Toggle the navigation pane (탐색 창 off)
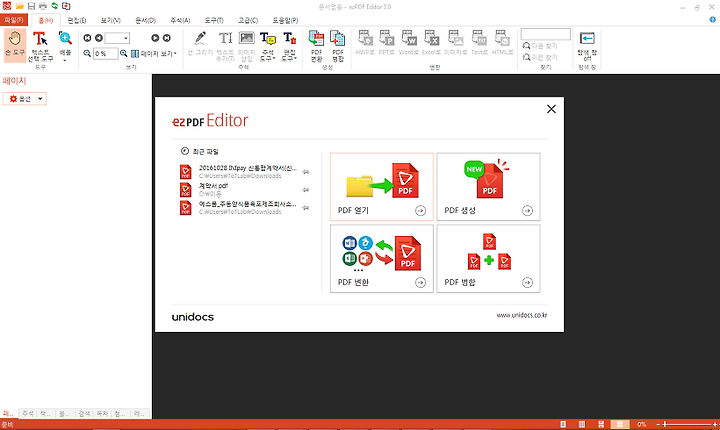The image size is (720, 430). pyautogui.click(x=587, y=46)
